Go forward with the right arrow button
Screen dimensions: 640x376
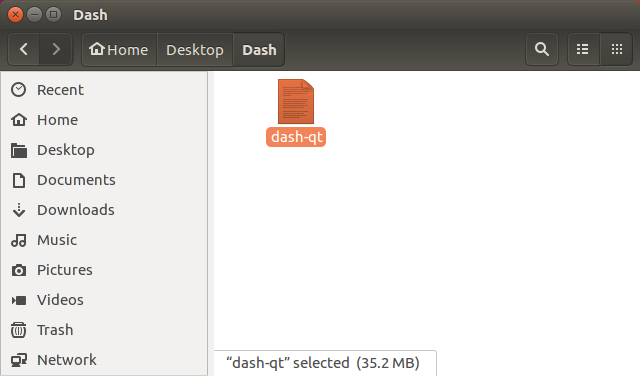click(x=56, y=50)
